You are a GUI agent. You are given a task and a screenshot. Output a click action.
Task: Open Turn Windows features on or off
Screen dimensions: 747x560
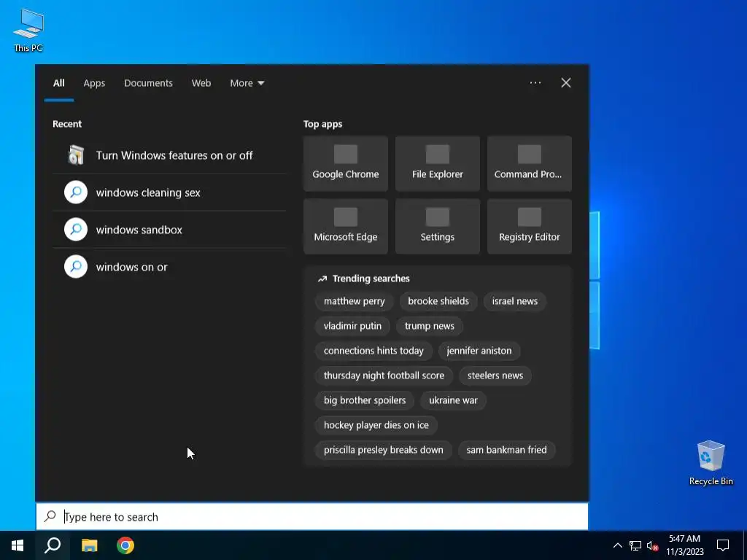pyautogui.click(x=169, y=155)
